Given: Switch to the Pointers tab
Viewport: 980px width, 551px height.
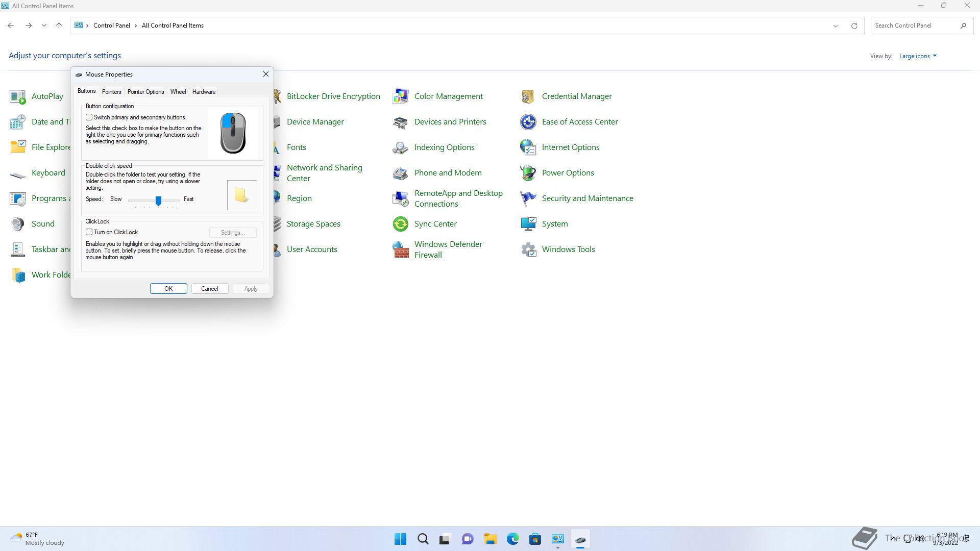Looking at the screenshot, I should tap(112, 92).
